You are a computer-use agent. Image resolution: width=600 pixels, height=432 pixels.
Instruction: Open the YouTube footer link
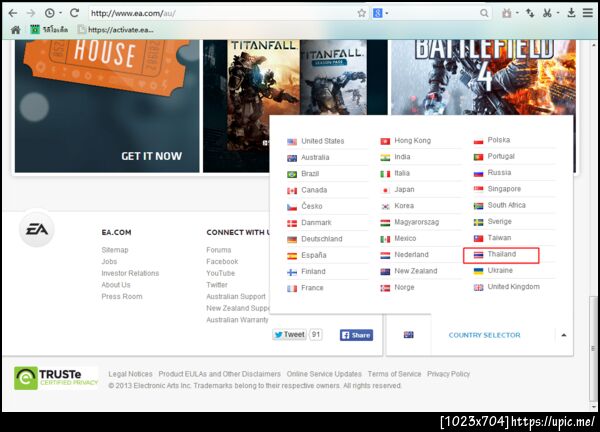pos(220,273)
